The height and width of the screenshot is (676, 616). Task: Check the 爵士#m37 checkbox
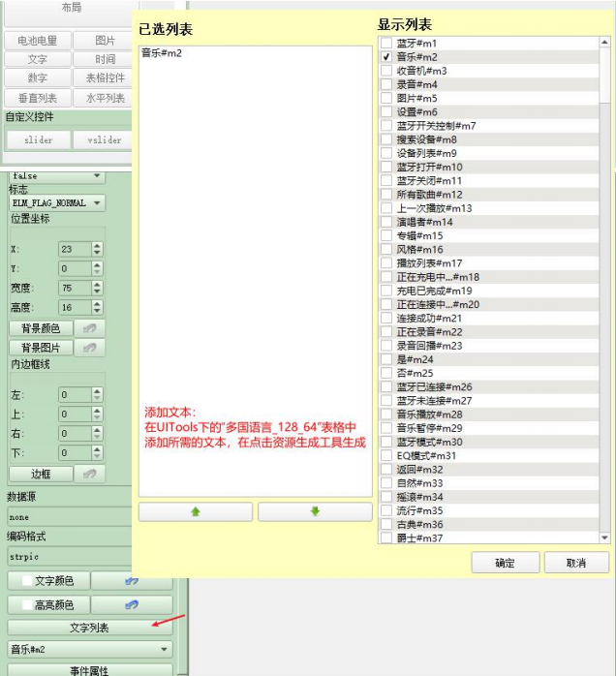coord(386,538)
